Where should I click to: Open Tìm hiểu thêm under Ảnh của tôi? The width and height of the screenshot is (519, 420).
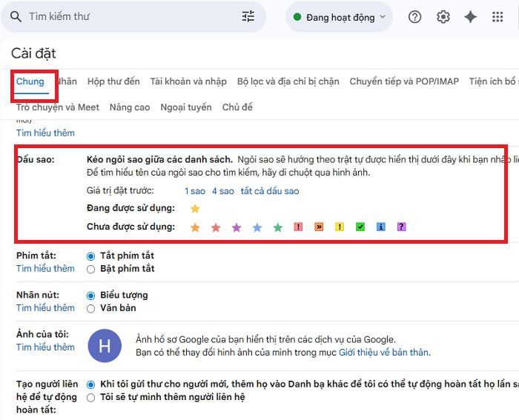45,347
